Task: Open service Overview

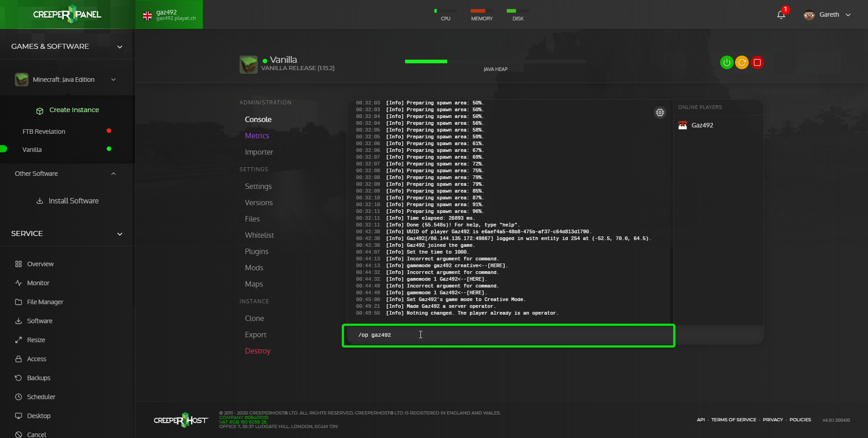Action: click(40, 264)
